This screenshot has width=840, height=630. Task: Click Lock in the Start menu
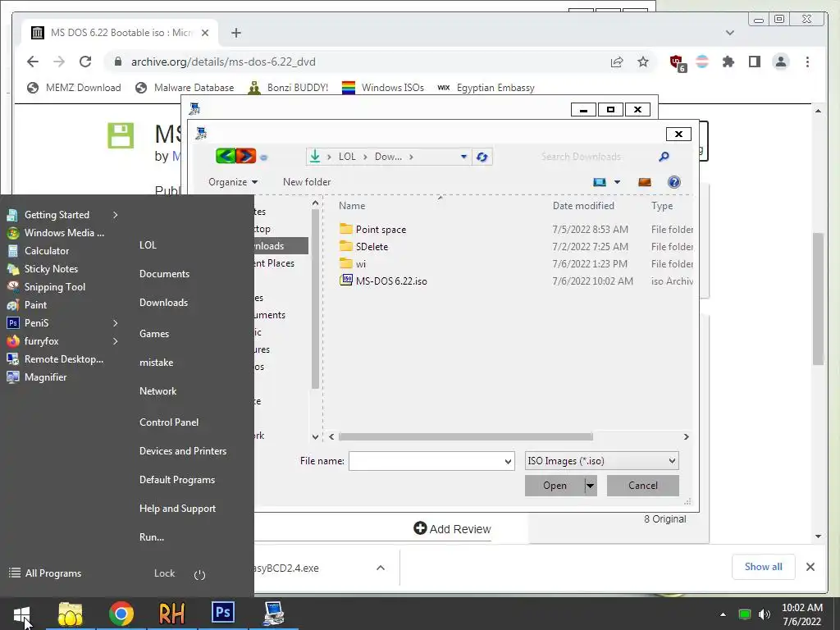(164, 573)
